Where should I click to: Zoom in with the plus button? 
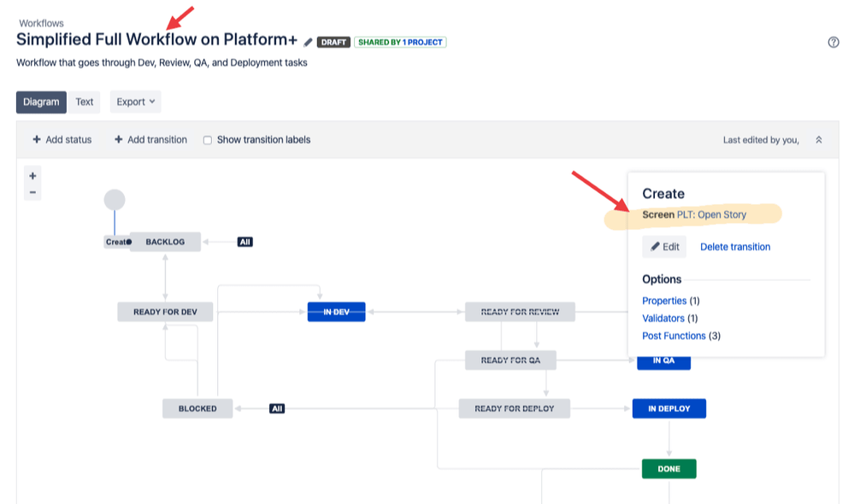(32, 176)
